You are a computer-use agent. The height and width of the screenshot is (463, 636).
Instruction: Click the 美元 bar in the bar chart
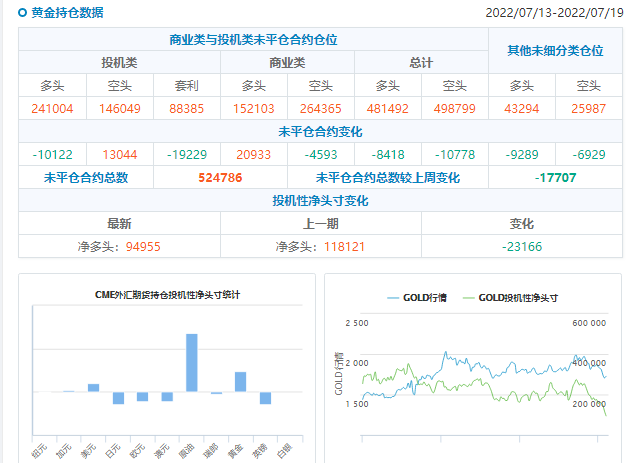(x=93, y=387)
